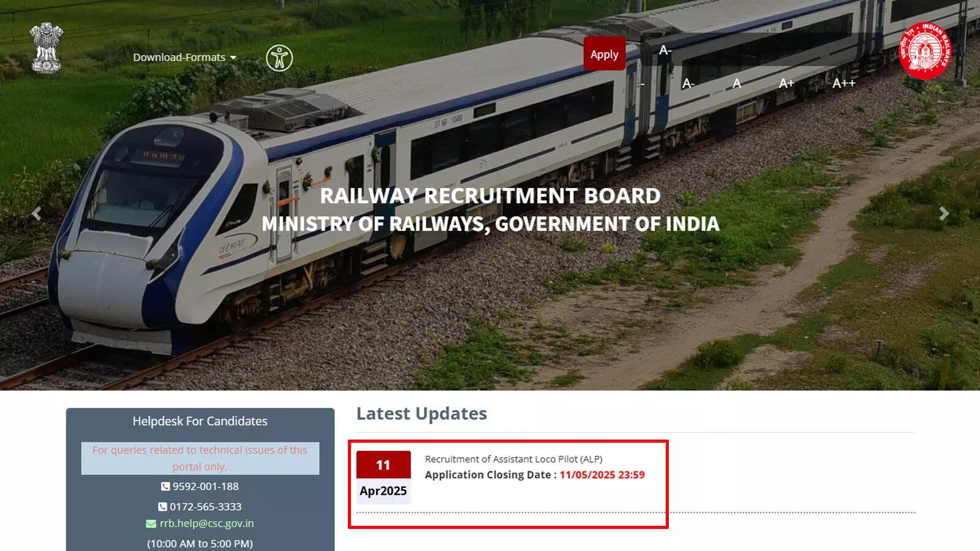Click the top A- font option
The image size is (980, 551).
click(665, 50)
